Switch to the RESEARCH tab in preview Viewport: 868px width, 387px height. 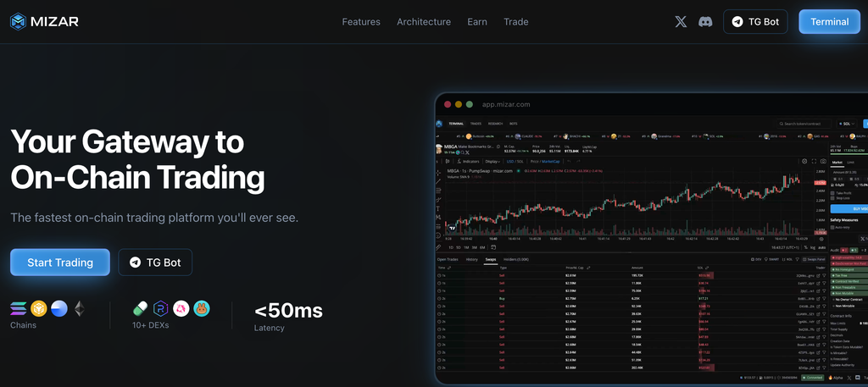[495, 124]
